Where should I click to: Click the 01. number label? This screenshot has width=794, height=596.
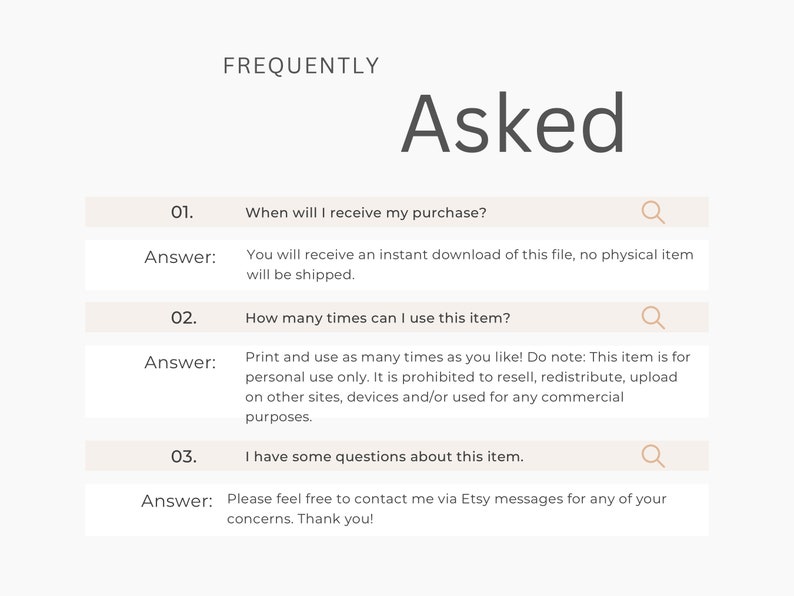coord(182,212)
